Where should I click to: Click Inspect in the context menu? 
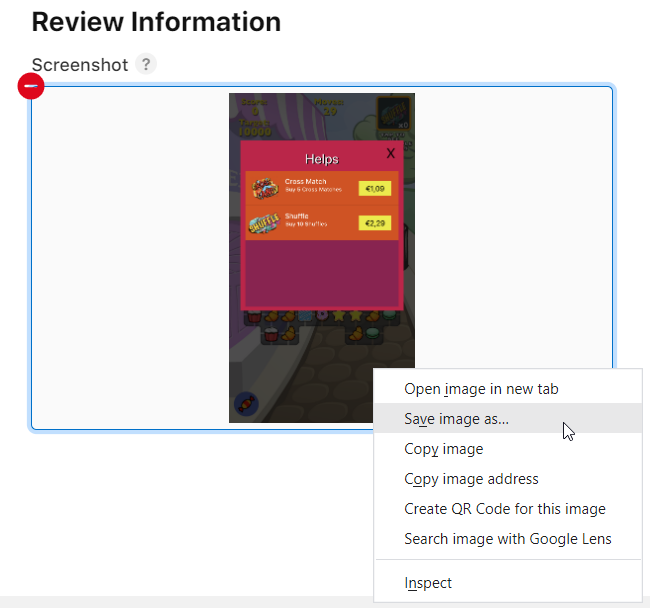coord(508,583)
